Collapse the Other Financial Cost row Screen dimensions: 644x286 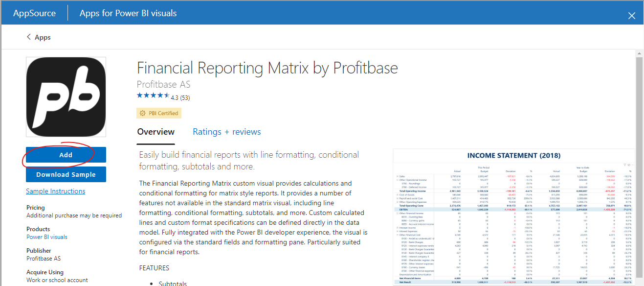[398, 235]
